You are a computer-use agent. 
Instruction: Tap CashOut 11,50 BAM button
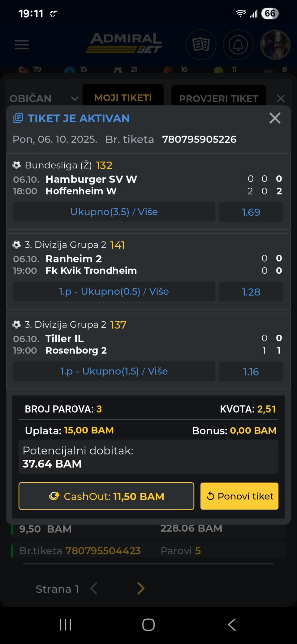click(x=106, y=496)
